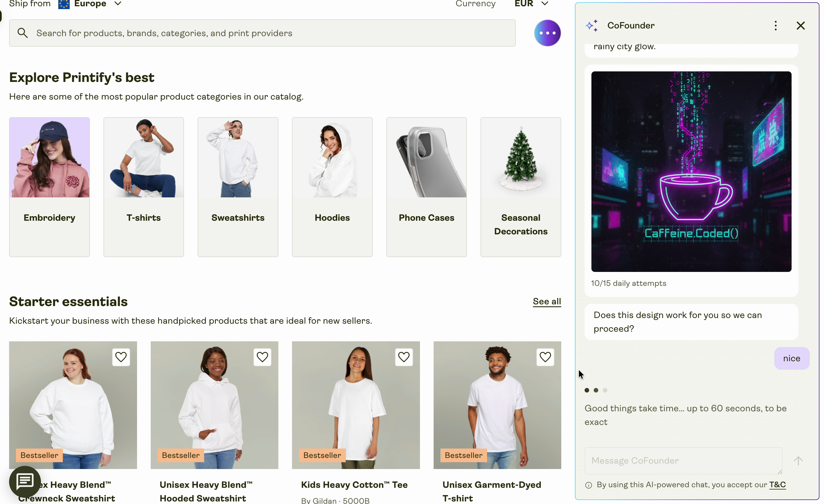Favorite the Unisex Heavy Blend Hooded Sweatshirt
This screenshot has height=504, width=824.
262,357
